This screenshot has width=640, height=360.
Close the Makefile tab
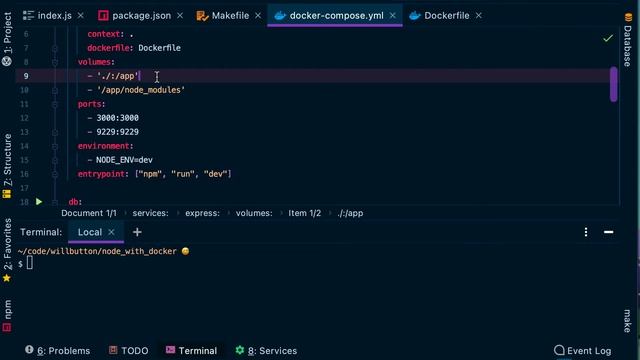click(x=258, y=16)
